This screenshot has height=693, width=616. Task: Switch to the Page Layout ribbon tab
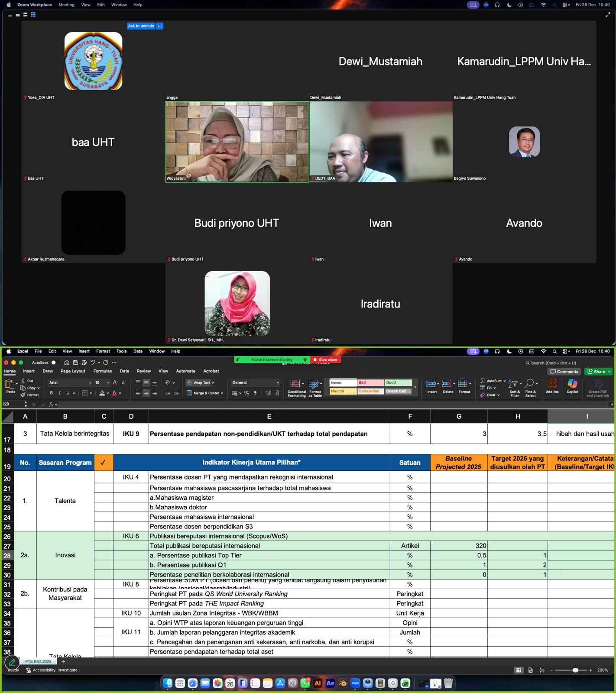73,371
